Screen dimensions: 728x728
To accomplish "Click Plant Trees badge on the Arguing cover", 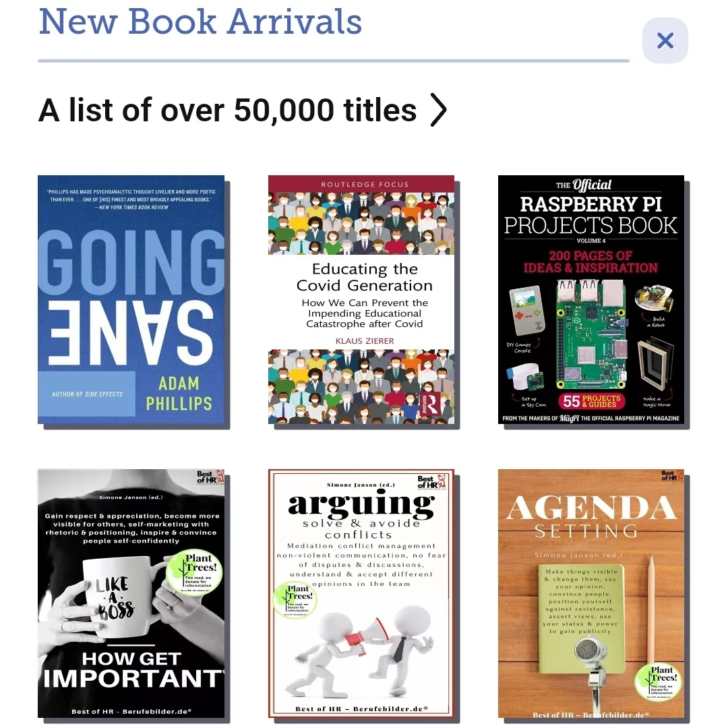I will 295,601.
